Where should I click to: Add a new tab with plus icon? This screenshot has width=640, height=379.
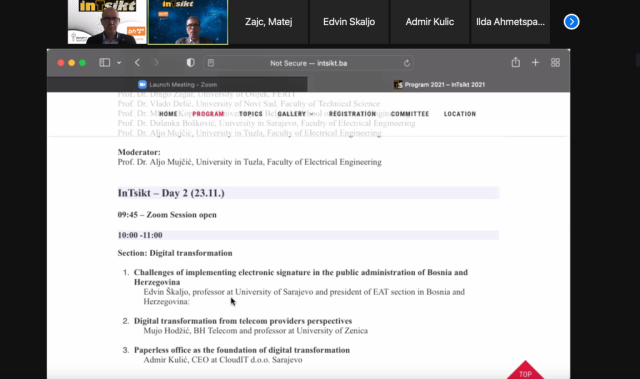pos(535,62)
